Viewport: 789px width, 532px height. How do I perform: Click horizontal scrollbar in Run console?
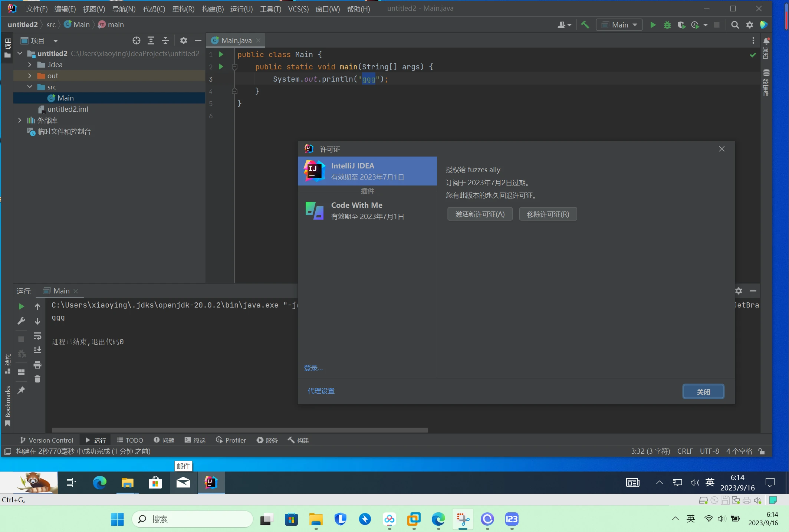click(x=240, y=430)
